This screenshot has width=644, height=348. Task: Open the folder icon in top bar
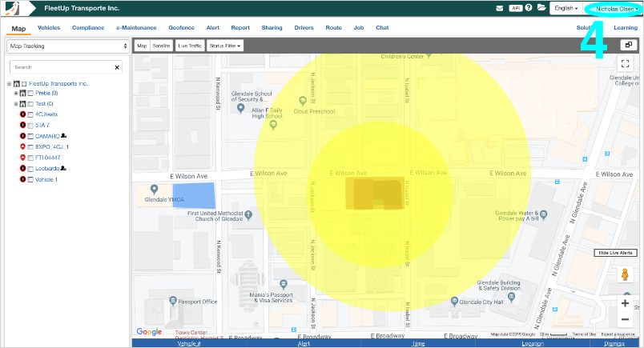(541, 8)
